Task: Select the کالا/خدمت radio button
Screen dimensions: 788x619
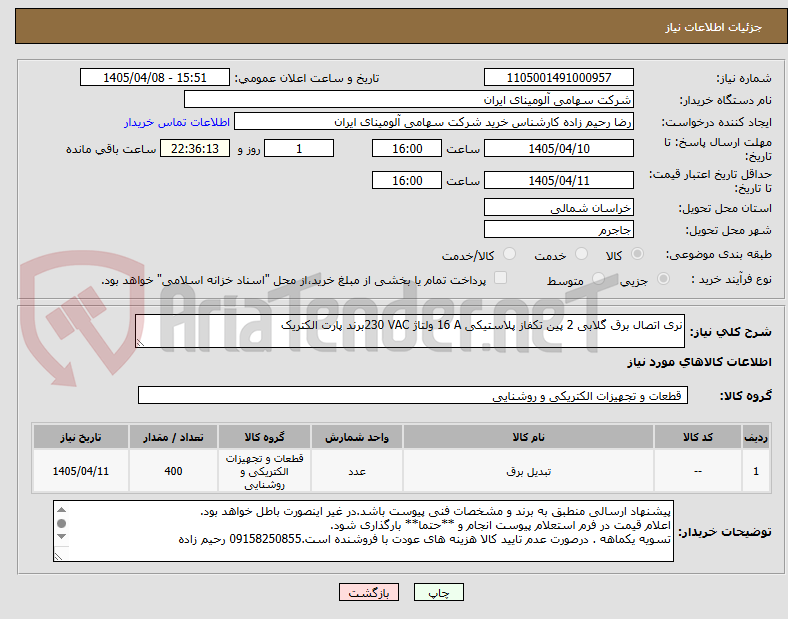Action: tap(510, 254)
